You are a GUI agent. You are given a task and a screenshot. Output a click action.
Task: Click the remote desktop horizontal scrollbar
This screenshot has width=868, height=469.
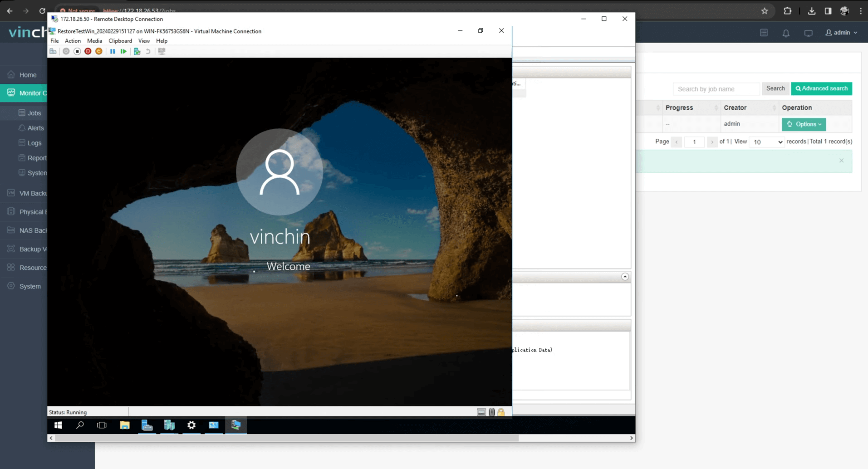[x=287, y=438]
